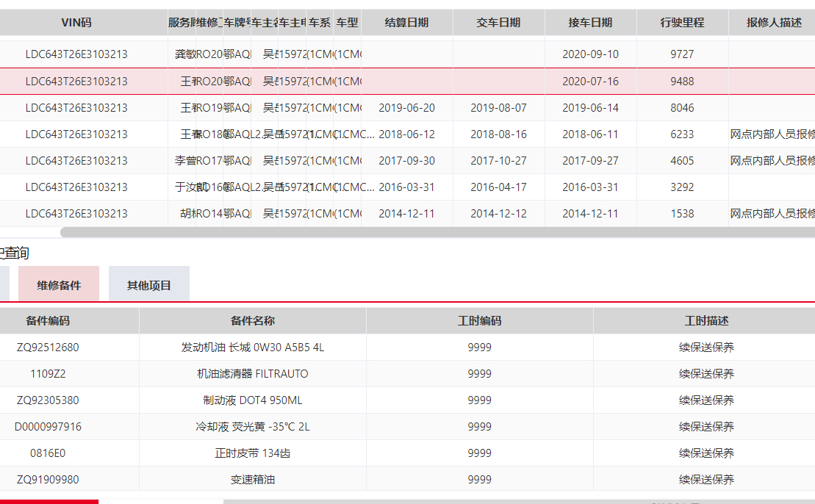Screen dimensions: 815x504
Task: Click the 车型 column header
Action: coord(347,22)
